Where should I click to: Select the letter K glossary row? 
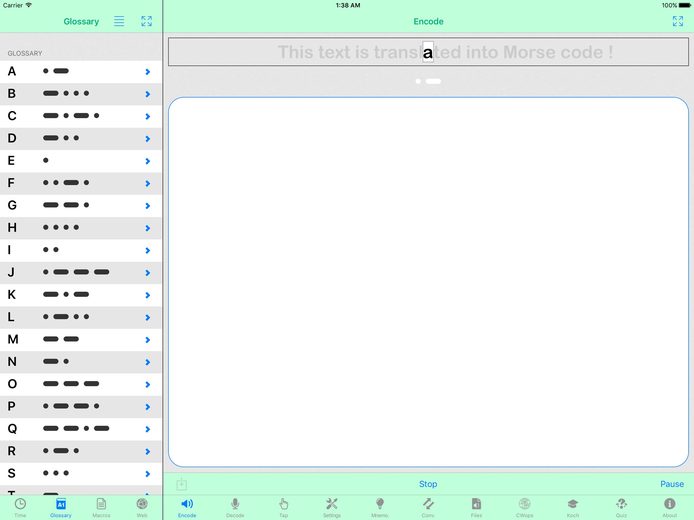(x=81, y=294)
